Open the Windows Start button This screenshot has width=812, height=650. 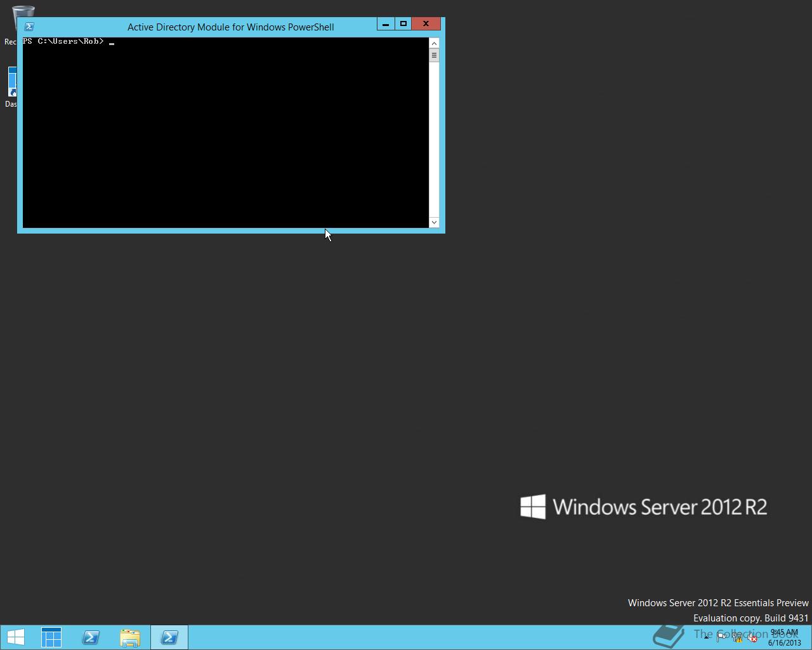pos(16,637)
